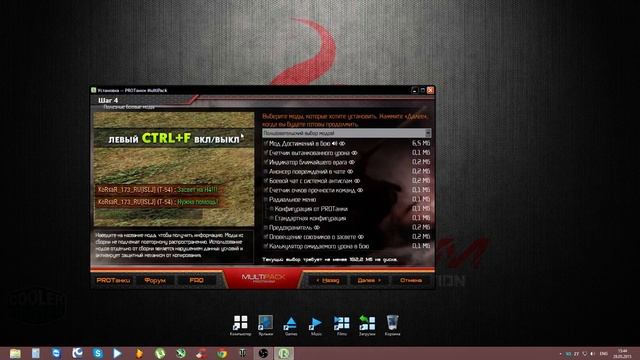This screenshot has width=640, height=360.
Task: Open the FAQ link
Action: pos(196,280)
